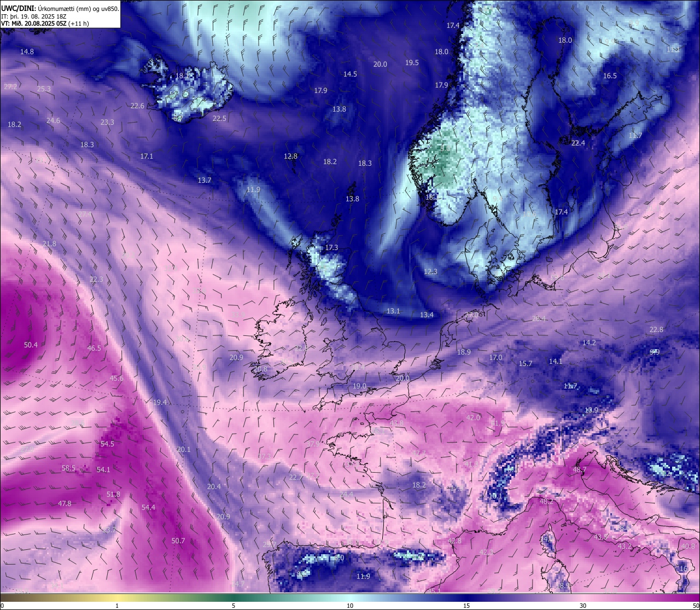
Task: Click the 17.1 value label
Action: (147, 156)
